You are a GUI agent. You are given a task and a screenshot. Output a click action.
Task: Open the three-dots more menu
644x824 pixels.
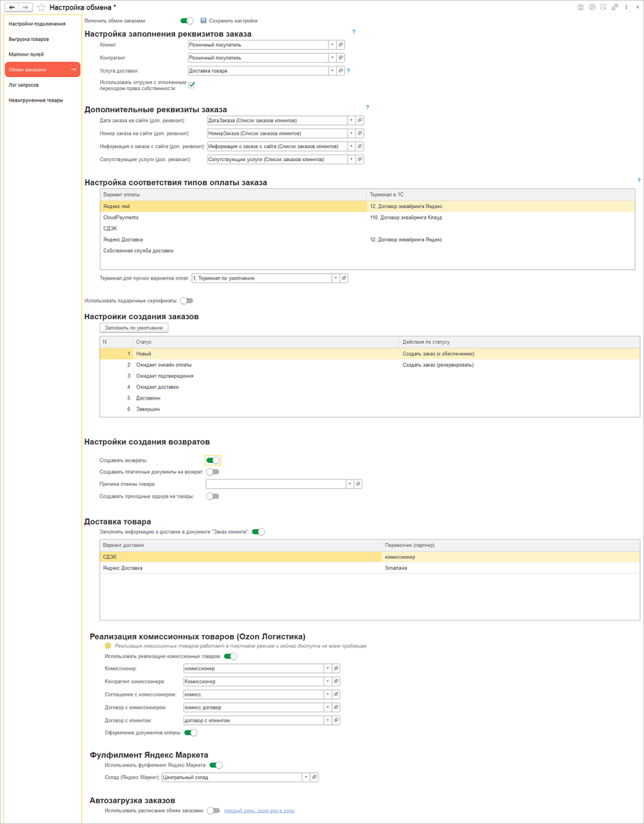626,8
